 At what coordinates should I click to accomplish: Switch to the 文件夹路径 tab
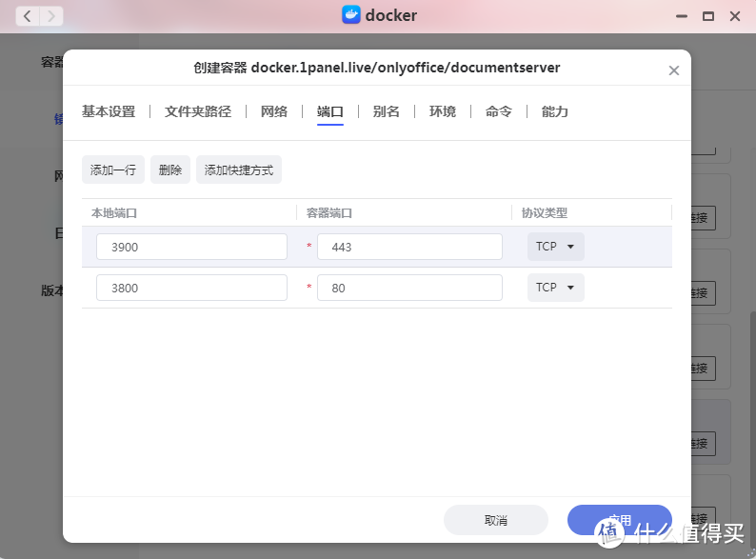198,111
